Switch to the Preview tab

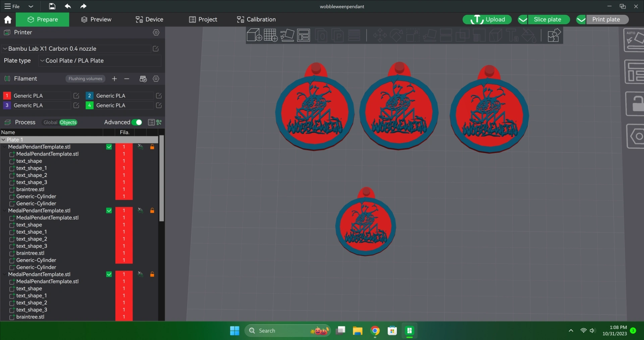(x=96, y=19)
